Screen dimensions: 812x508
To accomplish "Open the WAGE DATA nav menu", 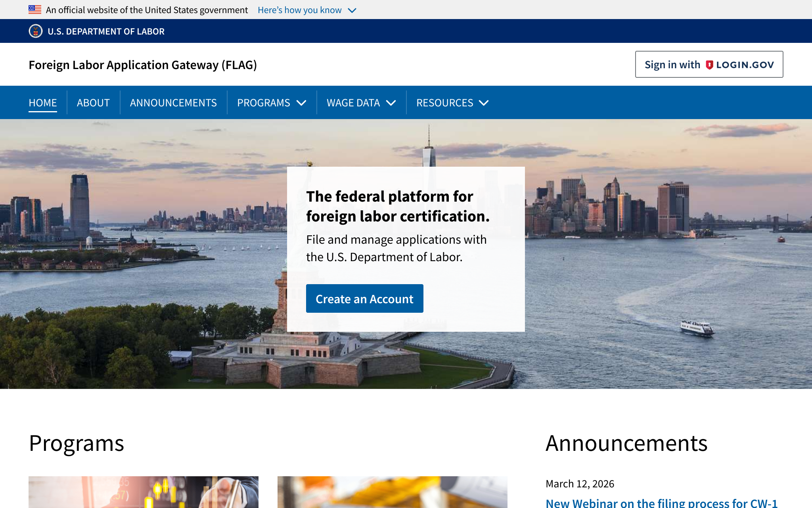I will pyautogui.click(x=361, y=103).
